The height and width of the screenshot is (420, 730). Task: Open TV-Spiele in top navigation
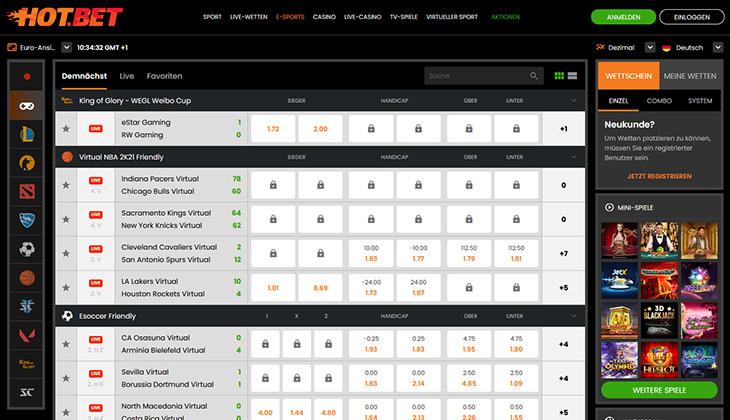point(404,17)
